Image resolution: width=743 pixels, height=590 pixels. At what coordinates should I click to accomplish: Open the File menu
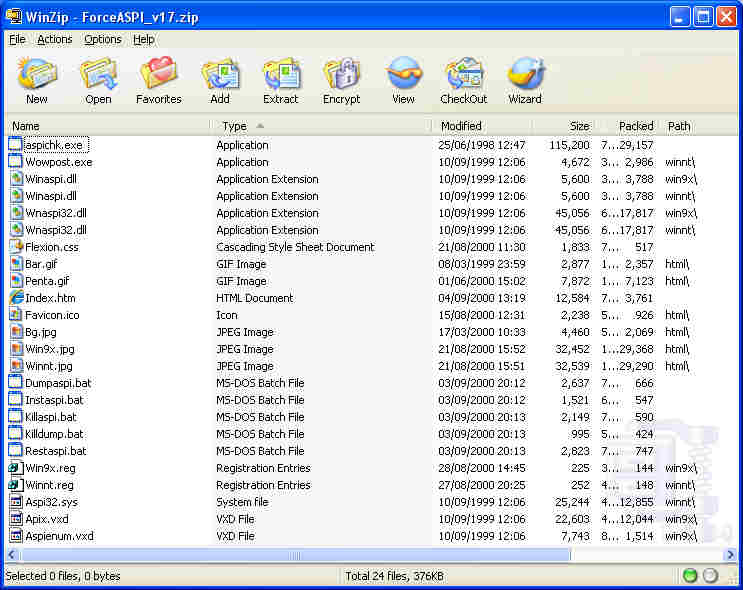[x=17, y=39]
